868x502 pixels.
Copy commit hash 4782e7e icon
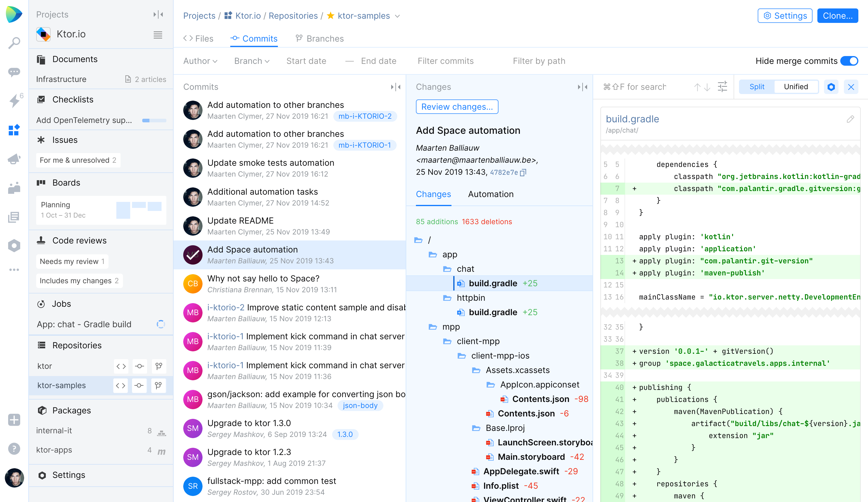[x=523, y=172]
